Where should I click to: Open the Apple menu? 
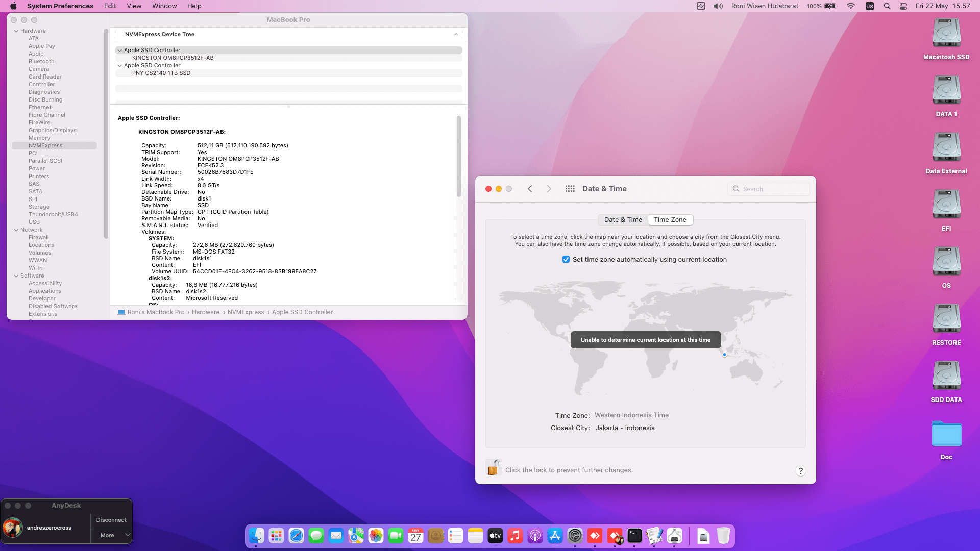coord(14,6)
